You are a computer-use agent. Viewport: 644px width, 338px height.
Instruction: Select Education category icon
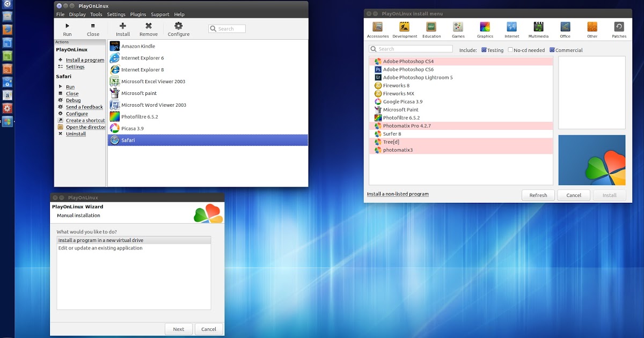click(x=431, y=27)
